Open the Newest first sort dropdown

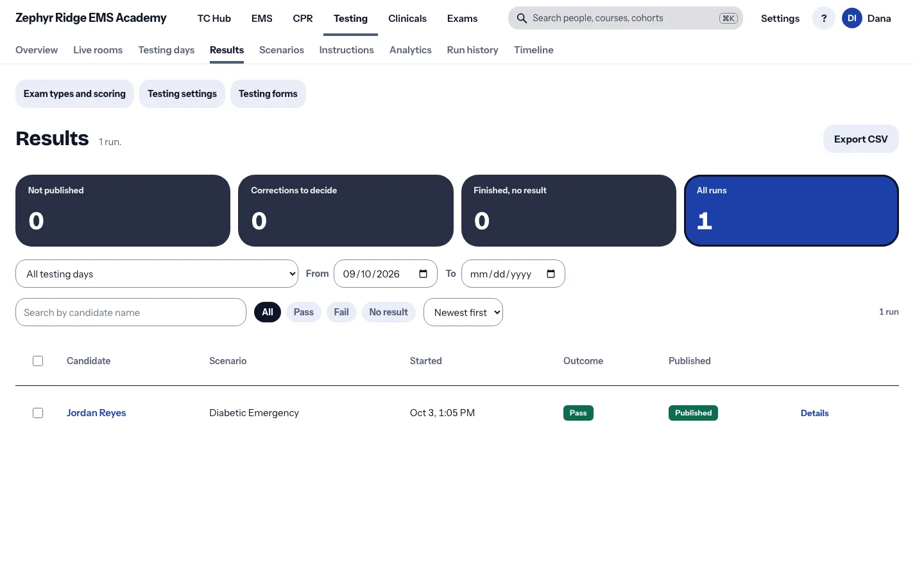click(463, 312)
